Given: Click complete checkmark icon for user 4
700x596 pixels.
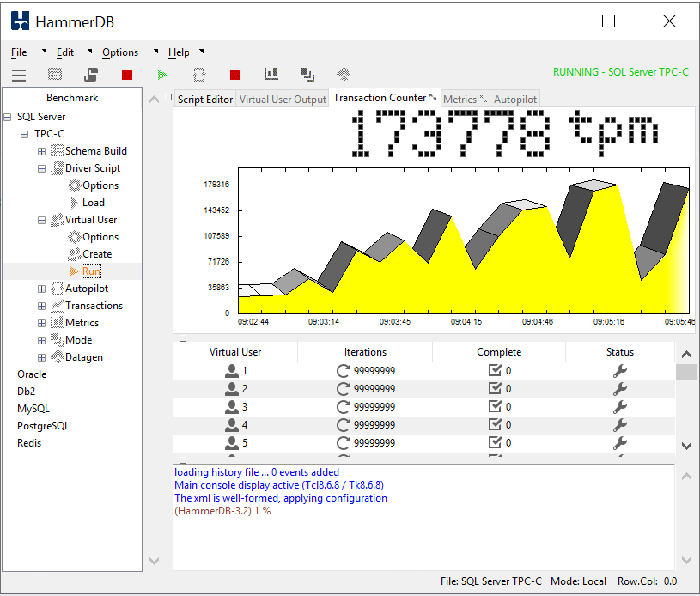Looking at the screenshot, I should [495, 424].
